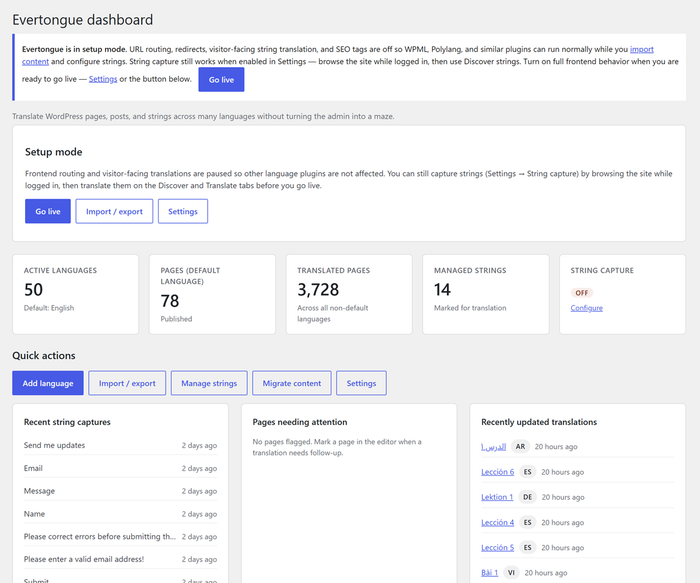Image resolution: width=700 pixels, height=583 pixels.
Task: Click the Quick actions heading
Action: coord(44,355)
